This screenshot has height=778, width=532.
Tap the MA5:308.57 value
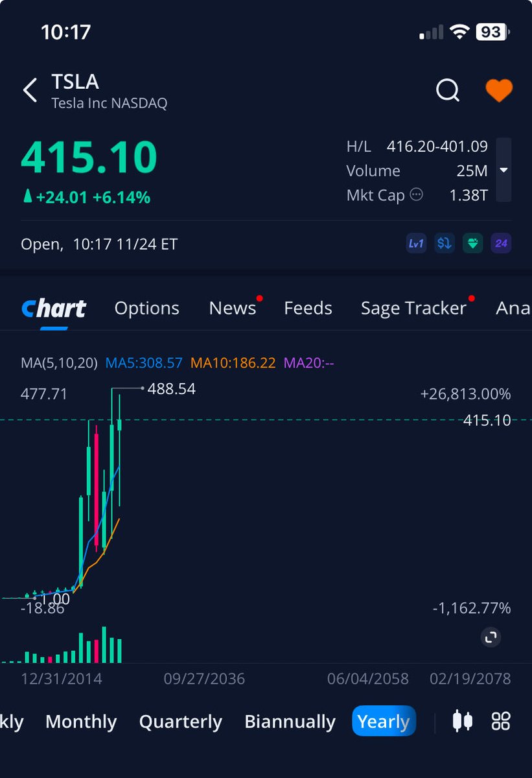144,363
